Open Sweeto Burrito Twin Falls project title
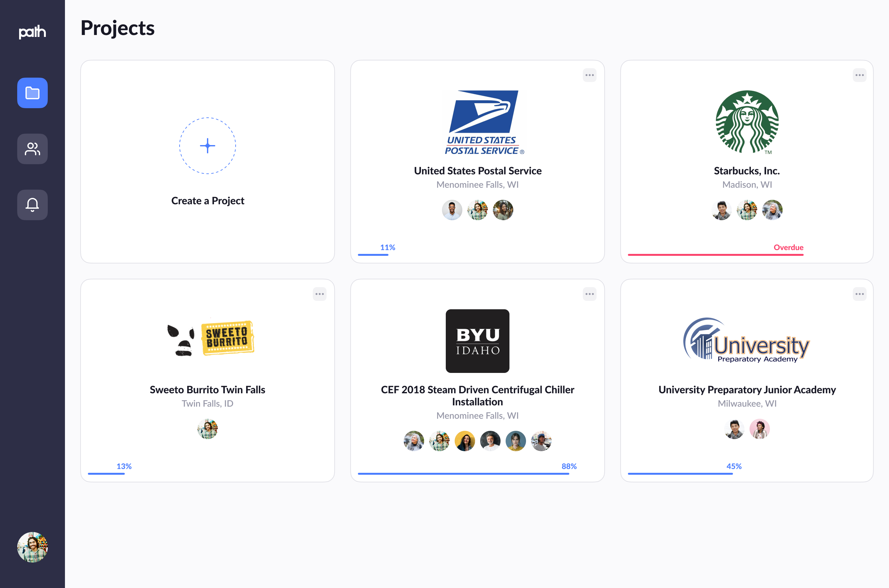This screenshot has width=889, height=588. (x=208, y=390)
